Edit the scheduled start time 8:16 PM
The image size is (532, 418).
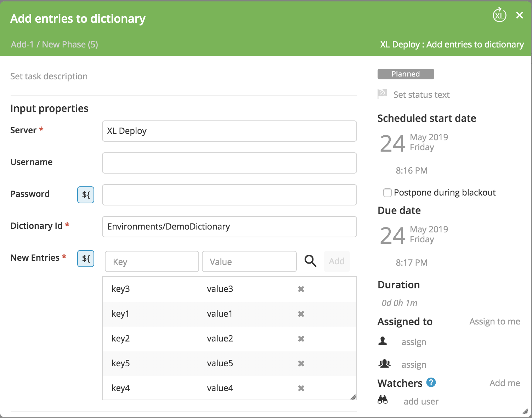412,170
